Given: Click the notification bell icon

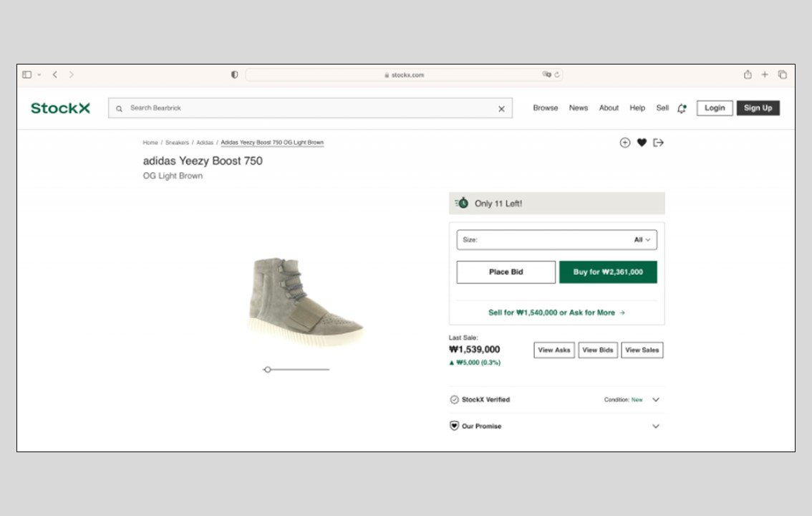Looking at the screenshot, I should pos(682,108).
